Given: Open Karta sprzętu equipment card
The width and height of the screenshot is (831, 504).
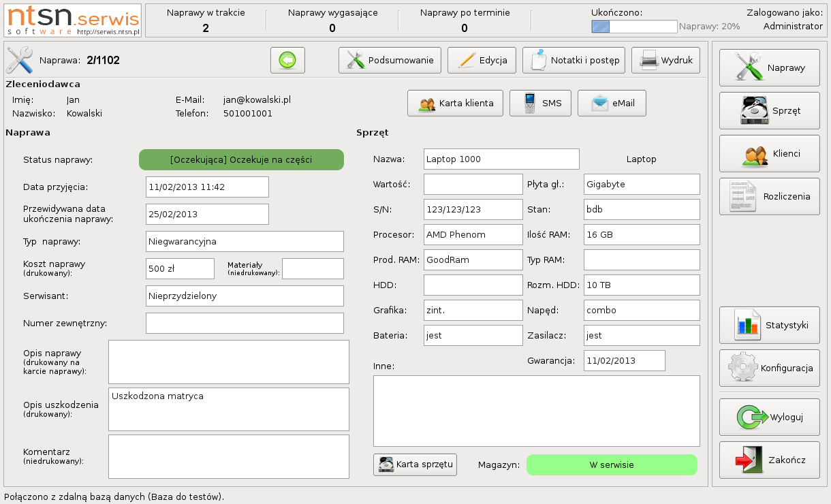Looking at the screenshot, I should [415, 464].
